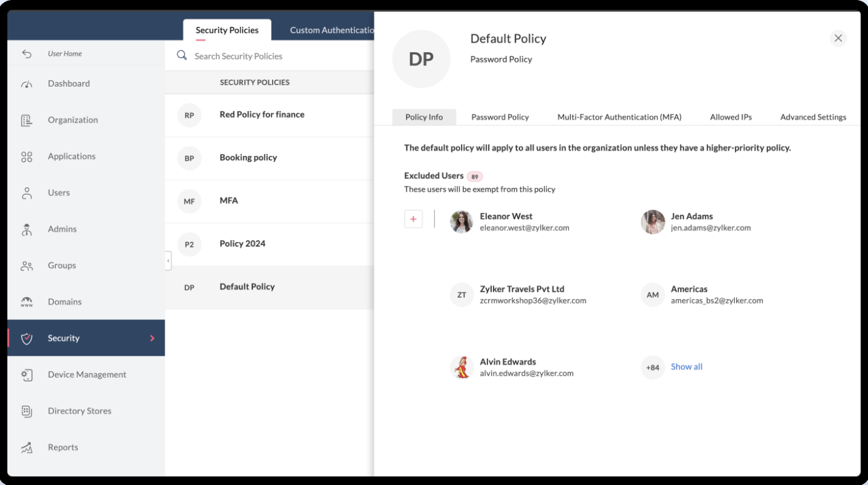The image size is (868, 485).
Task: Open the Applications section
Action: pos(71,156)
